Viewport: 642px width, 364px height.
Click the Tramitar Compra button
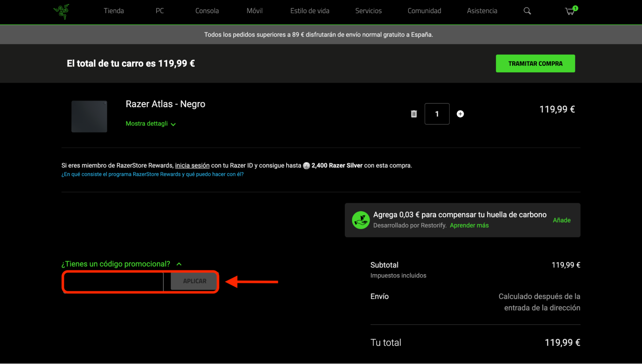click(x=535, y=64)
